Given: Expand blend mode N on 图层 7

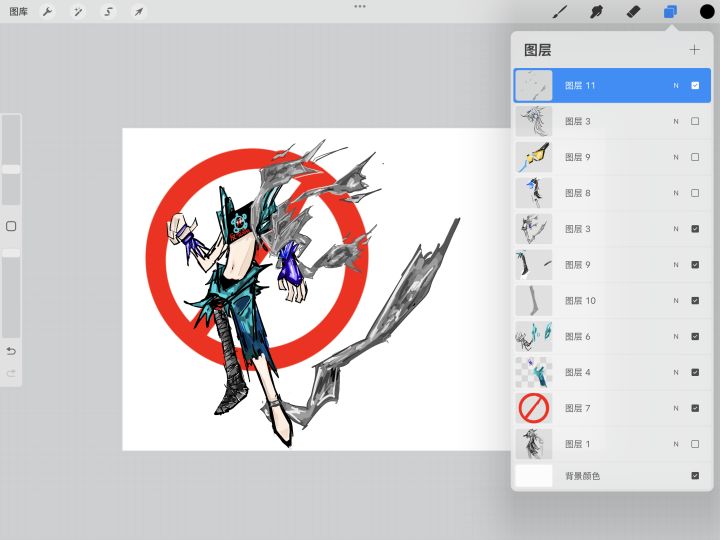Looking at the screenshot, I should 675,408.
